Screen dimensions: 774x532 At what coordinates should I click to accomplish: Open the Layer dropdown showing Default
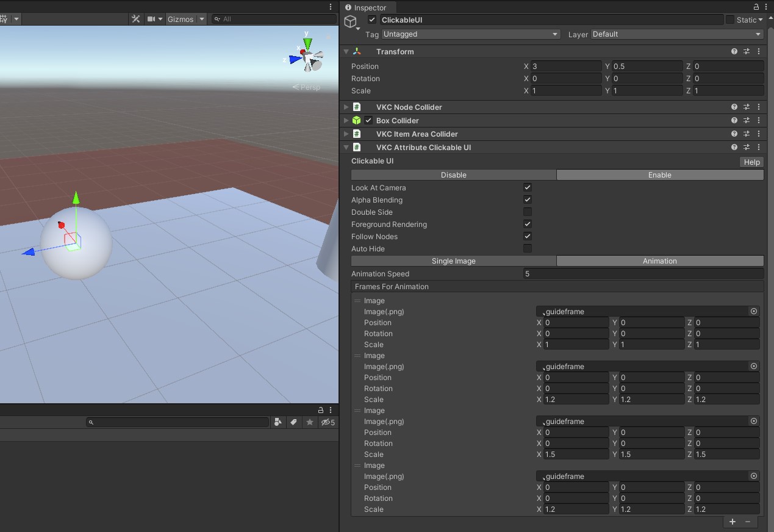click(x=677, y=34)
